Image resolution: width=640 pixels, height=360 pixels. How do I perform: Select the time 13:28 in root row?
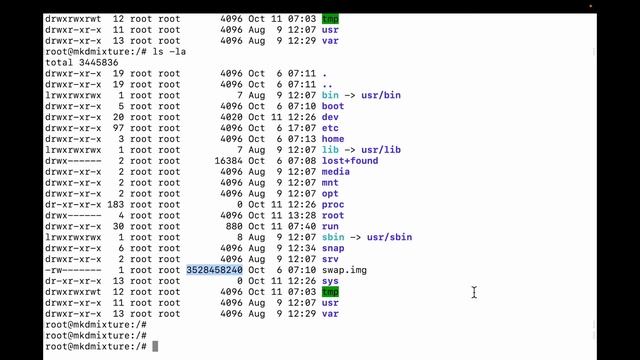coord(302,216)
